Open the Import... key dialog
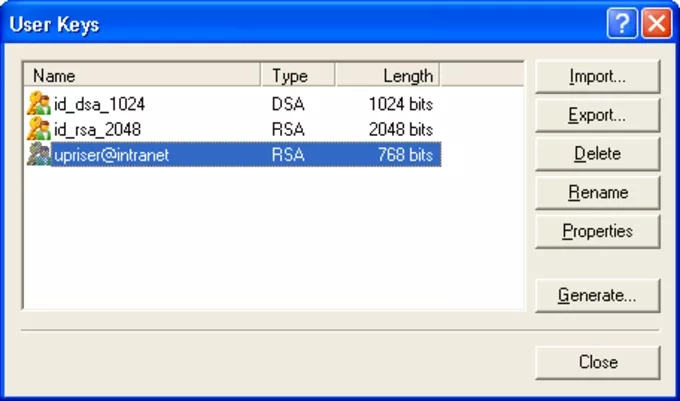Image resolution: width=680 pixels, height=401 pixels. (597, 77)
